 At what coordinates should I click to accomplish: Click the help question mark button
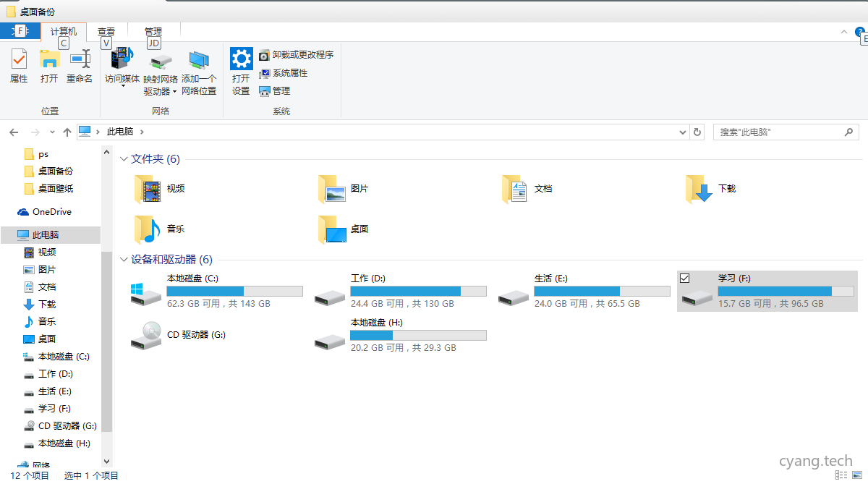pyautogui.click(x=859, y=32)
